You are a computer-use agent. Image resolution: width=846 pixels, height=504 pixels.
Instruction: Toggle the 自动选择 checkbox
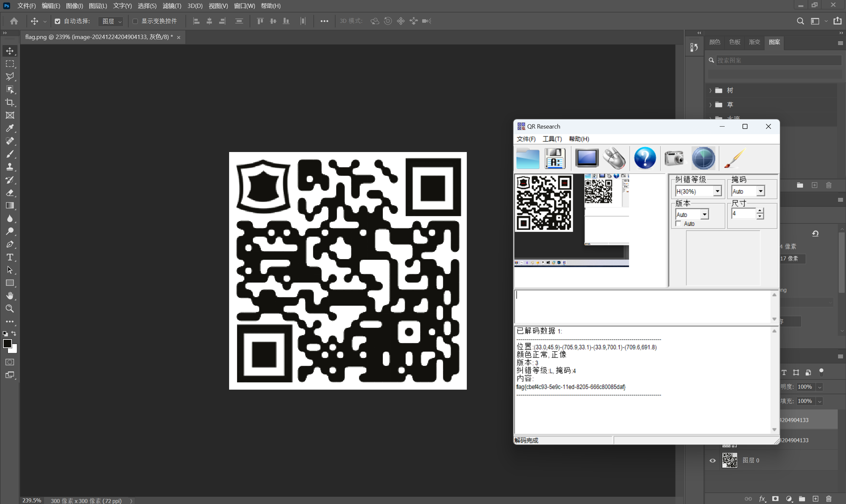(x=58, y=21)
